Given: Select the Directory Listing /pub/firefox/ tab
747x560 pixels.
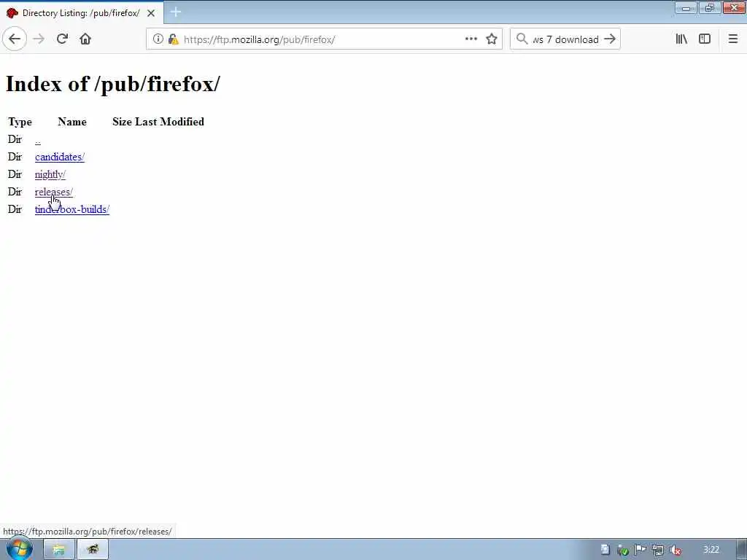Looking at the screenshot, I should click(x=81, y=13).
